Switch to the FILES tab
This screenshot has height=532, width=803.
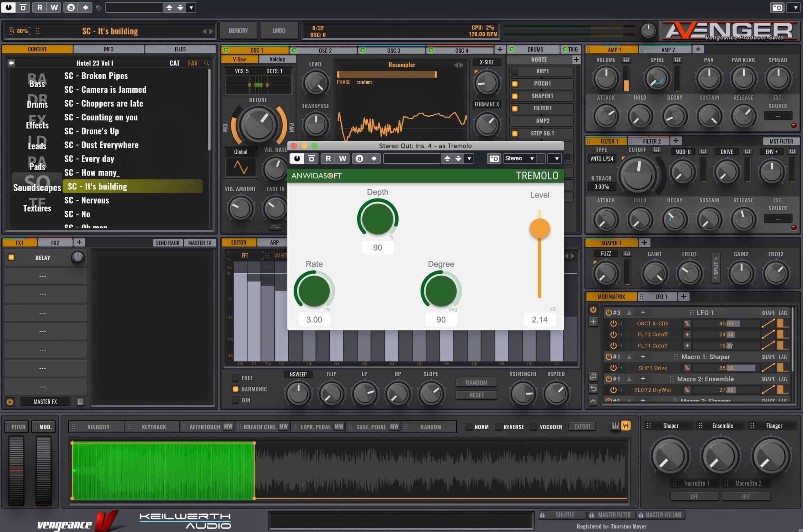click(180, 49)
